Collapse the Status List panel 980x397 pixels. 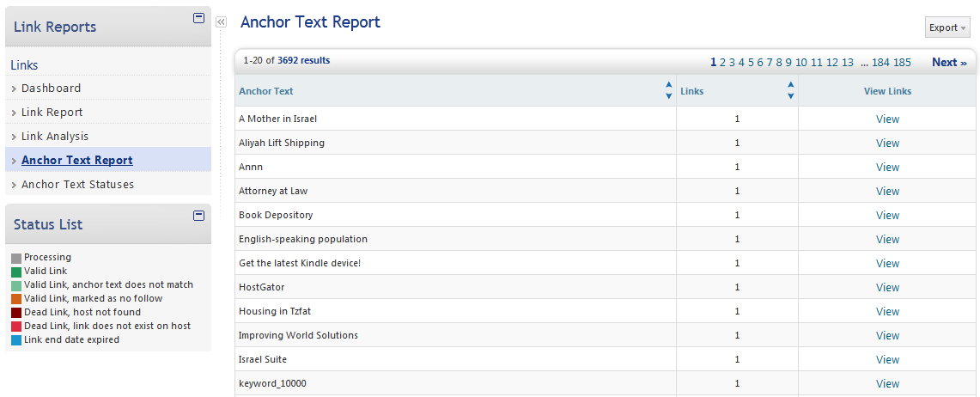point(199,215)
